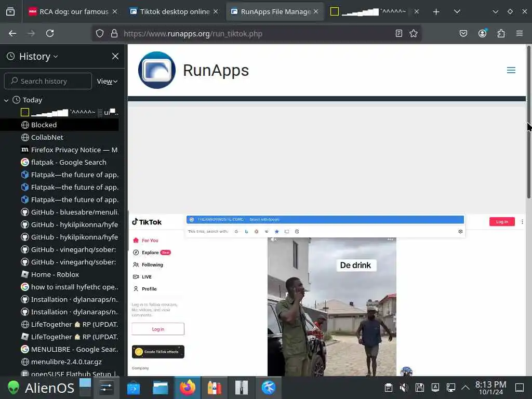Click the TikTok logo

[x=147, y=222]
